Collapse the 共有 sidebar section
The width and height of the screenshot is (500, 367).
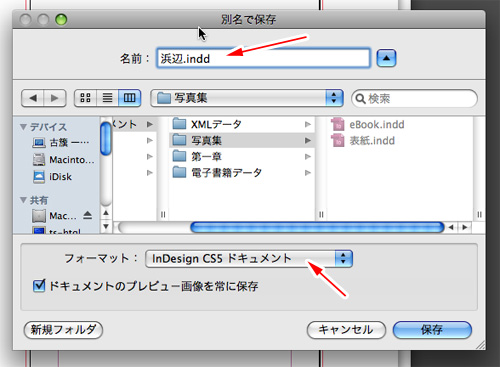(23, 200)
